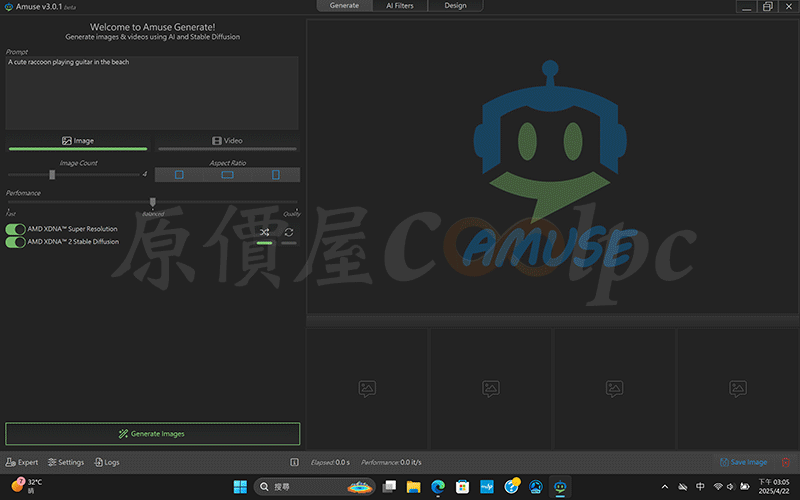Open the volume tray icon
Screen dimensions: 800x500
pos(731,487)
